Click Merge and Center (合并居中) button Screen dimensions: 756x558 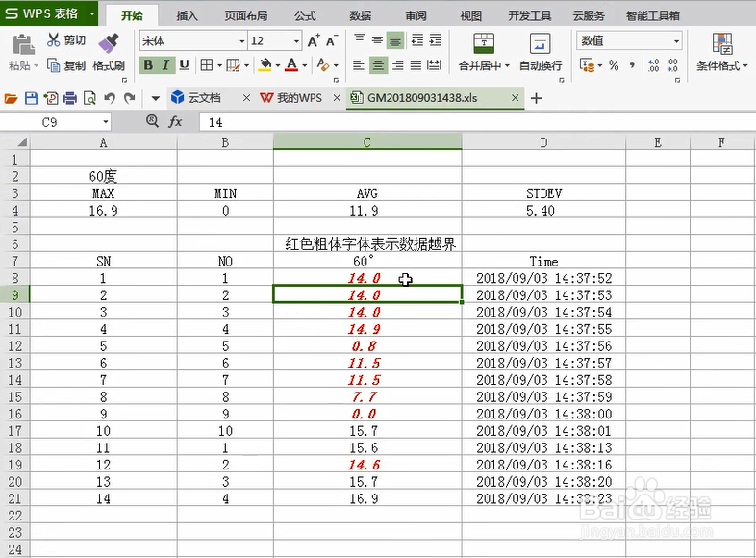point(484,53)
